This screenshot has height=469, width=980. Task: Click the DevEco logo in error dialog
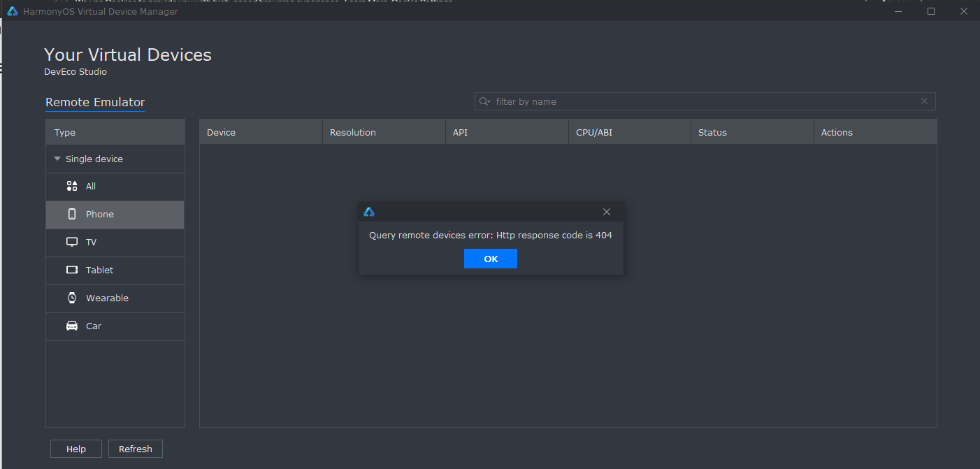[x=369, y=212]
